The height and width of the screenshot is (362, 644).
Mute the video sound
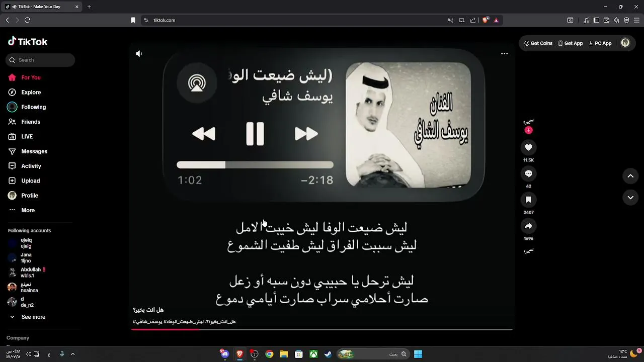coord(139,53)
